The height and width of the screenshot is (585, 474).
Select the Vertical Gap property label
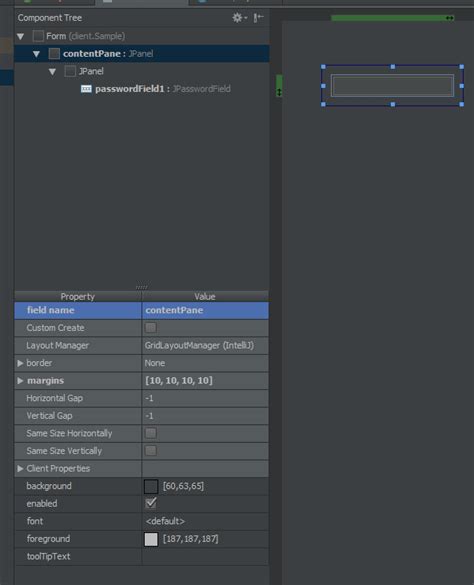pos(49,416)
